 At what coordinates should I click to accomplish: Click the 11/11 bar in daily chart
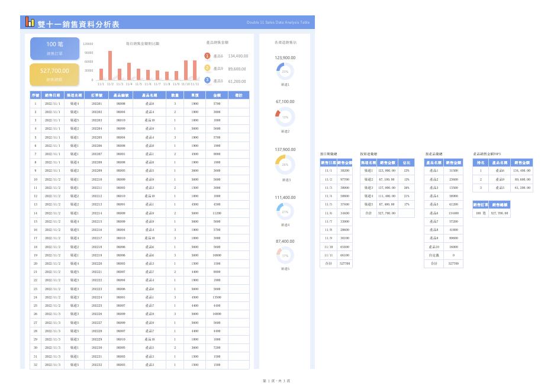pyautogui.click(x=195, y=70)
